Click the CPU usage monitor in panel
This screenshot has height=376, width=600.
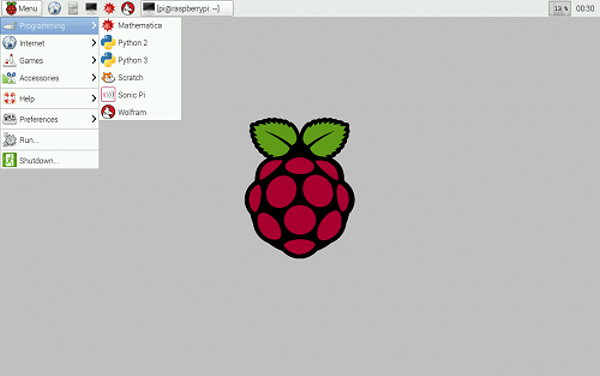click(560, 8)
